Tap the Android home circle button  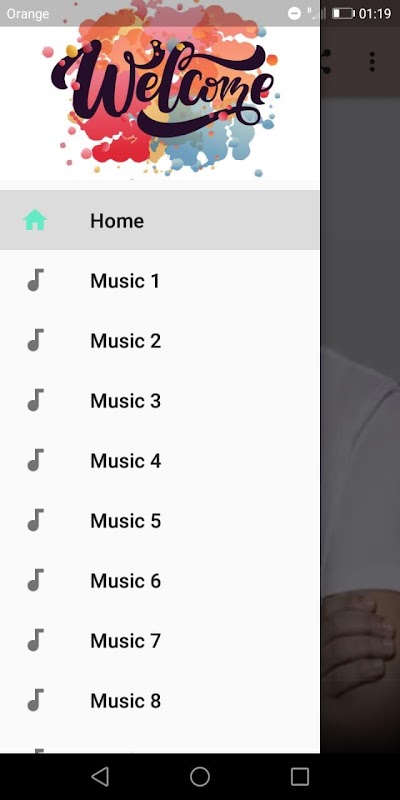tap(200, 777)
